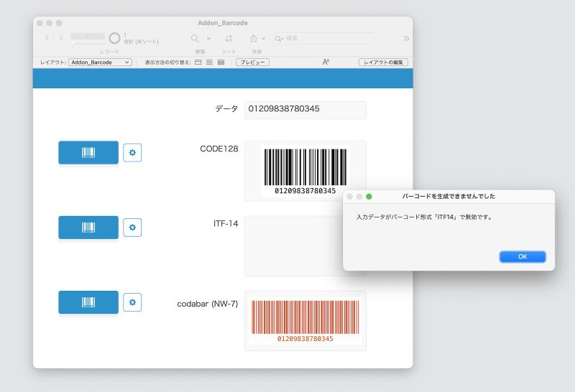
Task: Switch to list view icon
Action: click(x=209, y=62)
